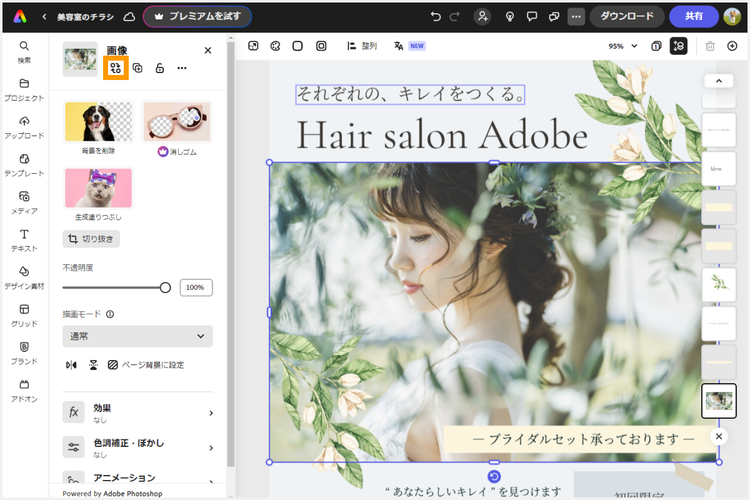Click the user profile avatar
Screen dimensions: 750x500
pos(732,17)
